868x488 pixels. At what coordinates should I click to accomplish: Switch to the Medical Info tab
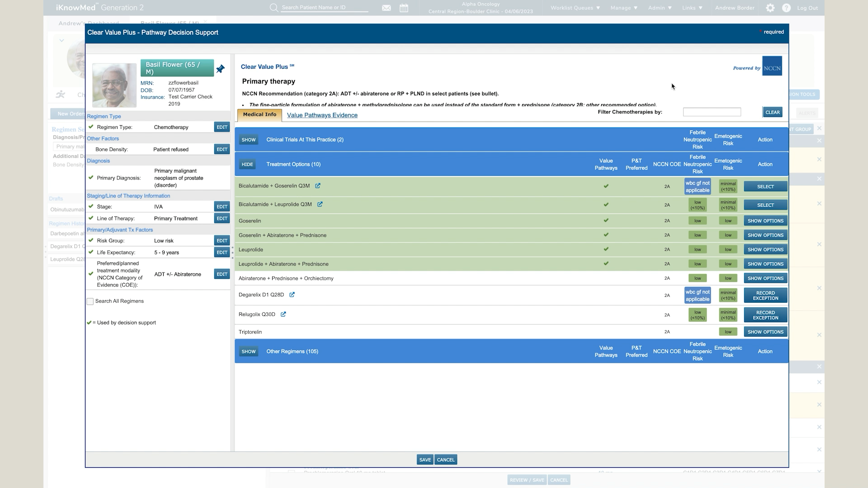[x=259, y=115]
